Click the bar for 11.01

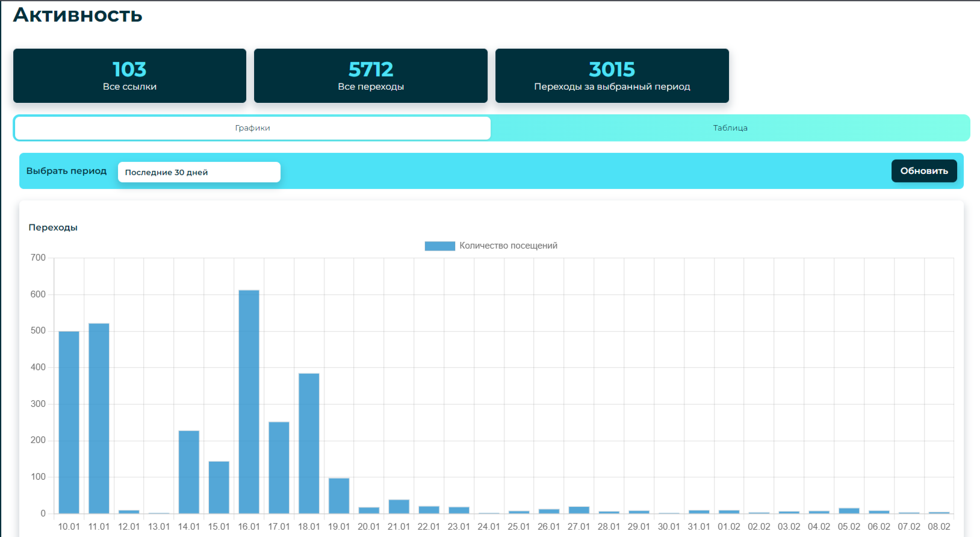click(x=99, y=418)
